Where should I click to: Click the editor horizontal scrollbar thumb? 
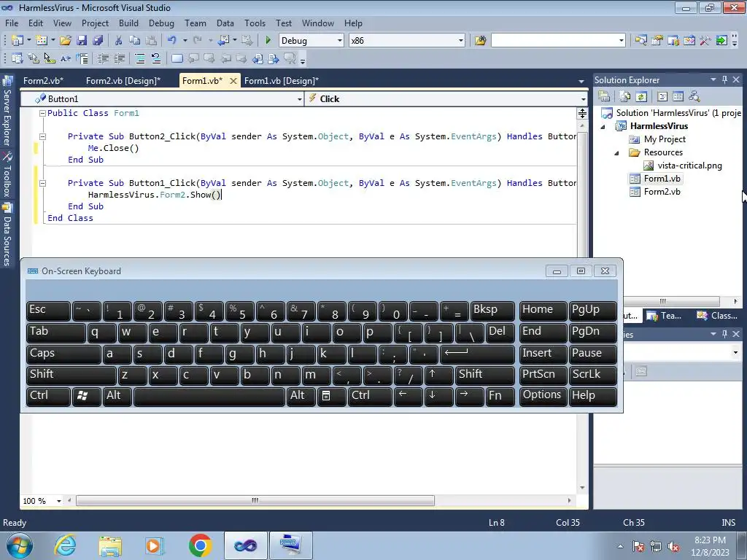pyautogui.click(x=255, y=501)
